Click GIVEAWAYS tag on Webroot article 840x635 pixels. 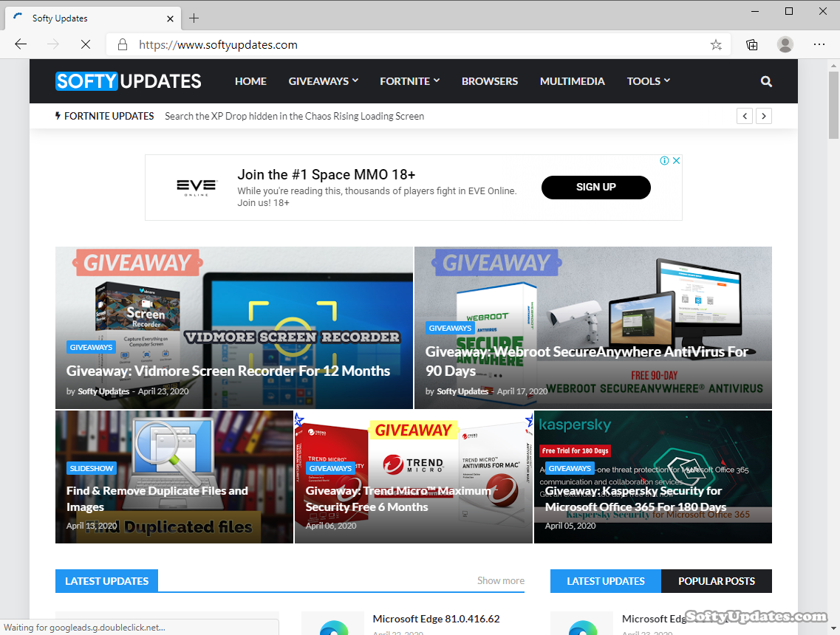[x=450, y=328]
